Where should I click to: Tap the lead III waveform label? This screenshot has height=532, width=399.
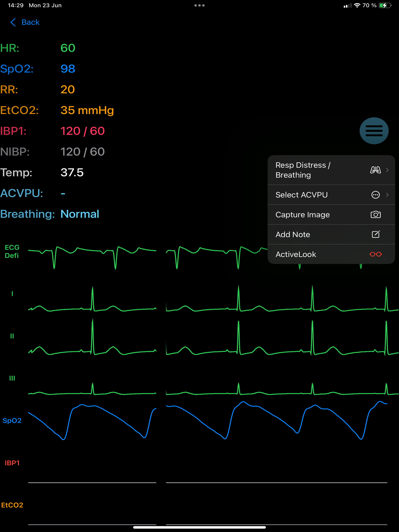click(12, 378)
